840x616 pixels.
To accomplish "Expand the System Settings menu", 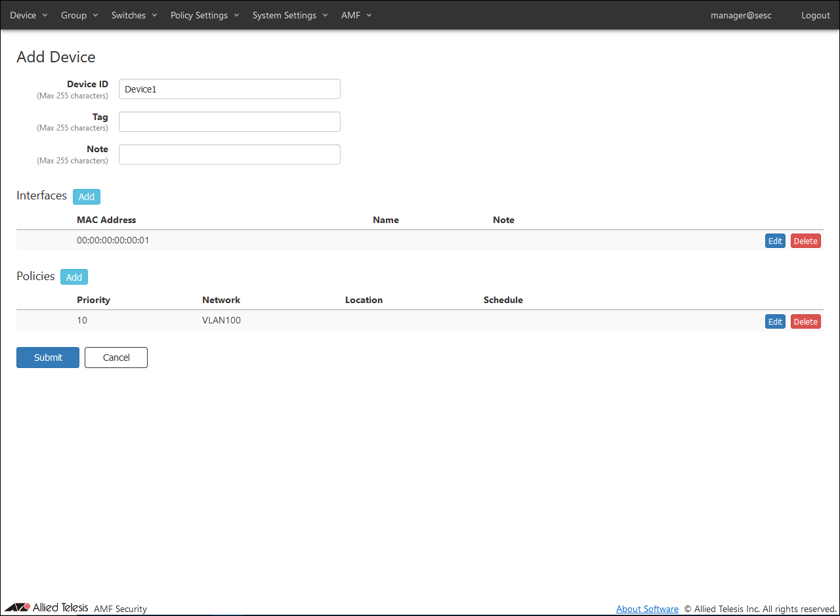I will [289, 15].
